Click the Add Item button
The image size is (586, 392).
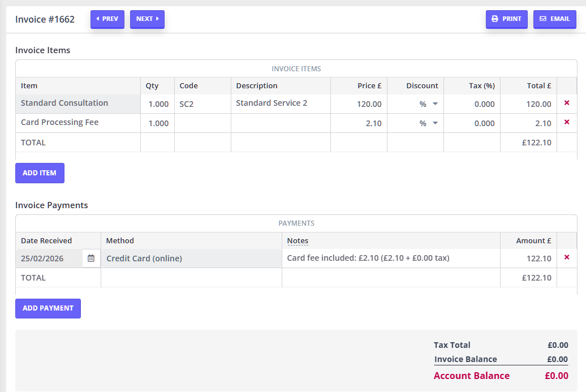[40, 173]
